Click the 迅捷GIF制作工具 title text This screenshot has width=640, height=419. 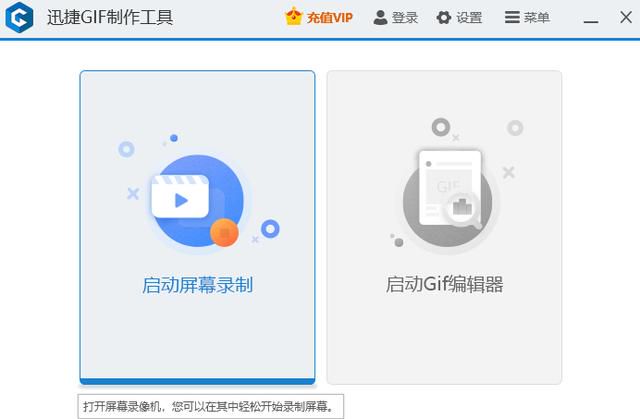(110, 18)
